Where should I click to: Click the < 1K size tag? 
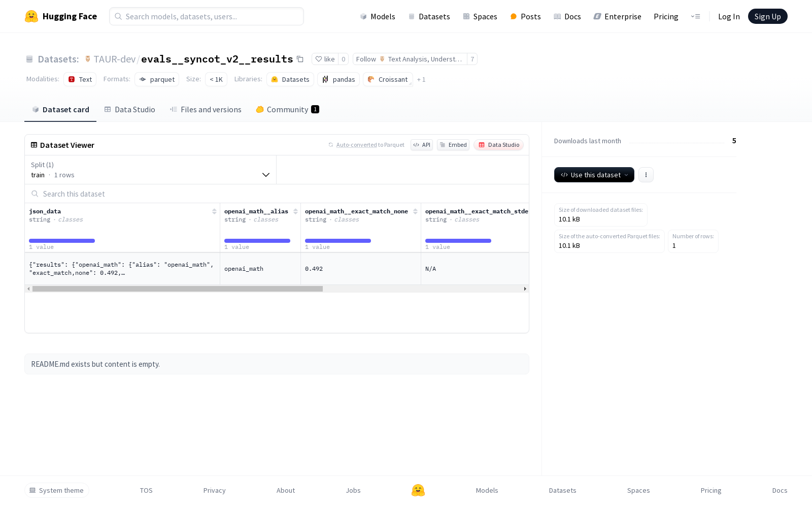(x=216, y=79)
